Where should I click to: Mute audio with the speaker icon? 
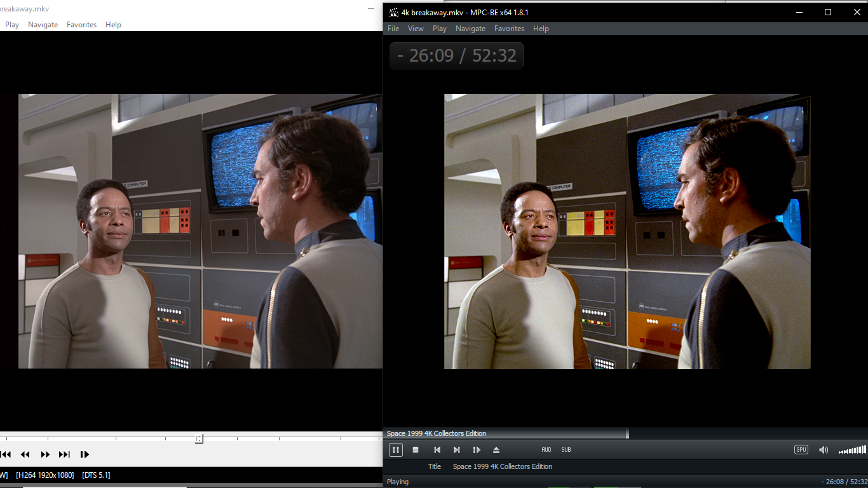coord(824,450)
